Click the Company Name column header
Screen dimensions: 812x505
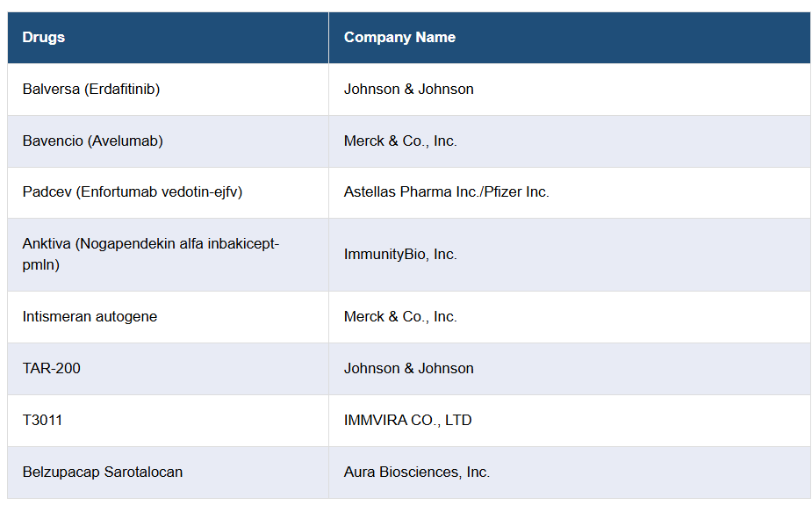(x=399, y=38)
